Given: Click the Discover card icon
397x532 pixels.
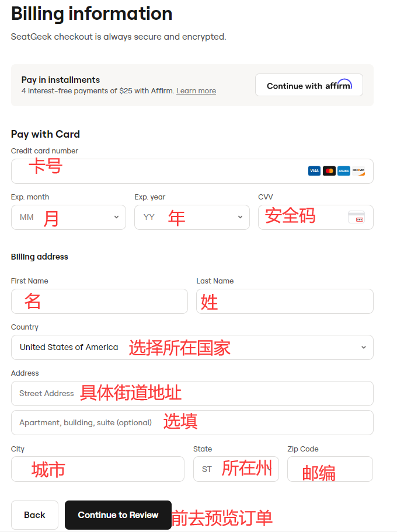Looking at the screenshot, I should click(x=358, y=171).
